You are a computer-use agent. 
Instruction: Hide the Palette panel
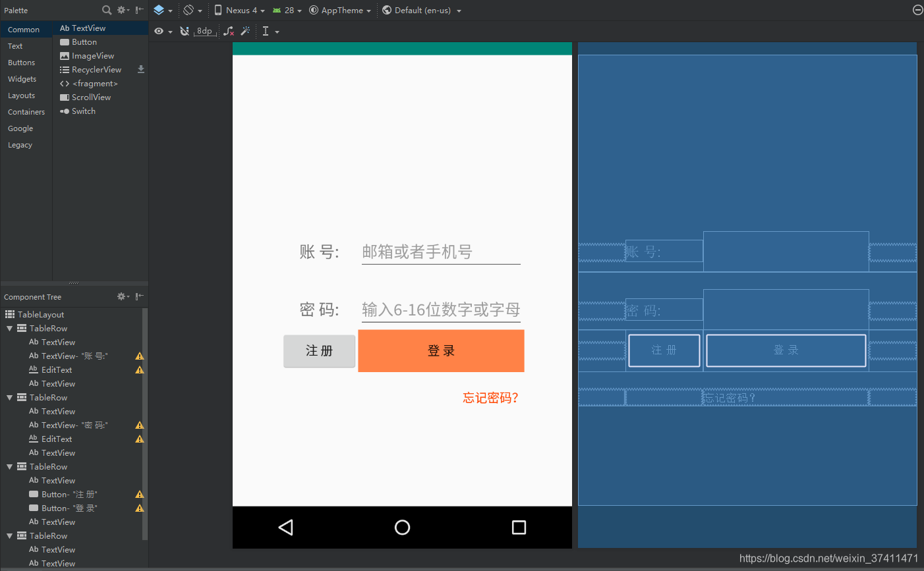pos(139,10)
